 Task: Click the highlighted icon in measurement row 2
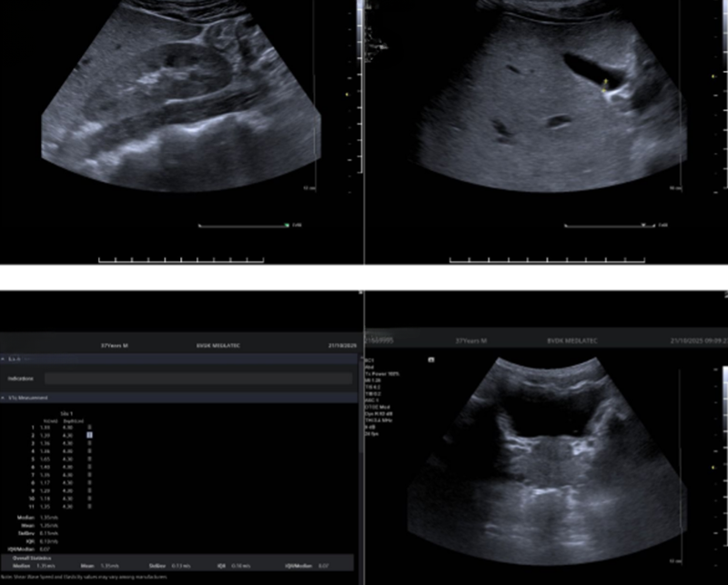(89, 436)
